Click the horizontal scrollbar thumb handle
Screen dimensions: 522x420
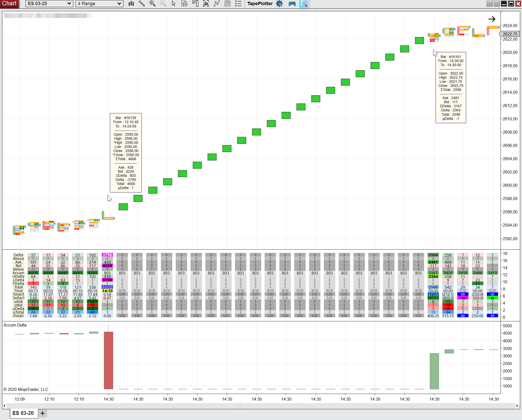click(240, 406)
